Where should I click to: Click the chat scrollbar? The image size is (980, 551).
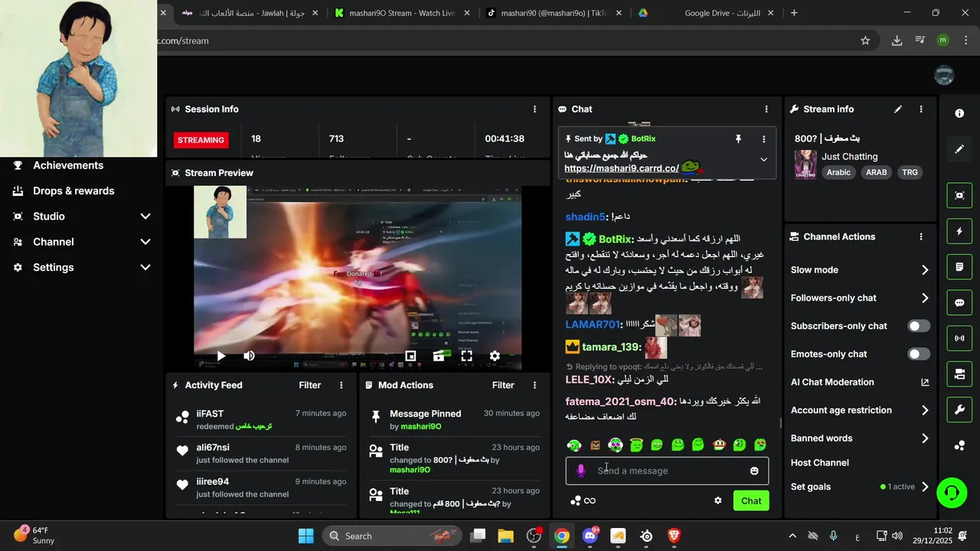tap(780, 423)
